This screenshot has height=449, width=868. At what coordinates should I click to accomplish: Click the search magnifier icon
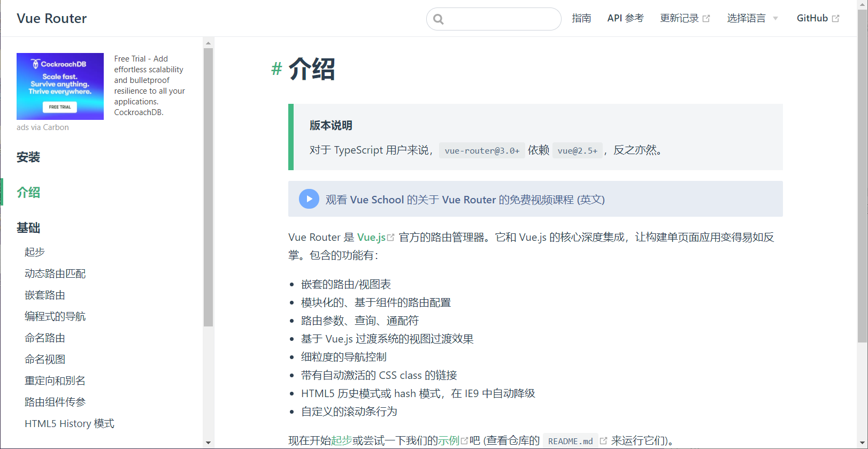pyautogui.click(x=439, y=19)
